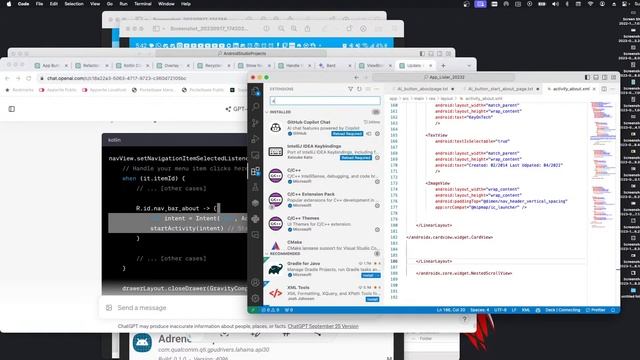Open the CMake extension entry

point(324,245)
